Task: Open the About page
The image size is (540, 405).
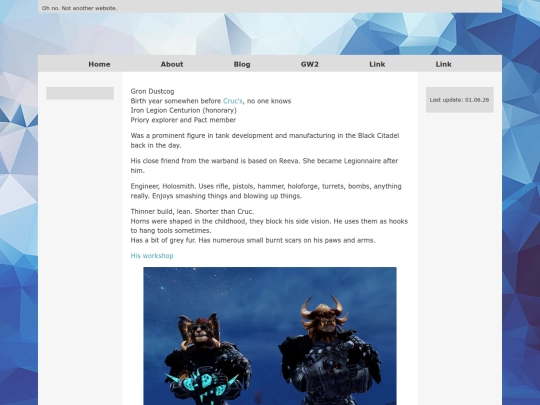Action: tap(172, 64)
